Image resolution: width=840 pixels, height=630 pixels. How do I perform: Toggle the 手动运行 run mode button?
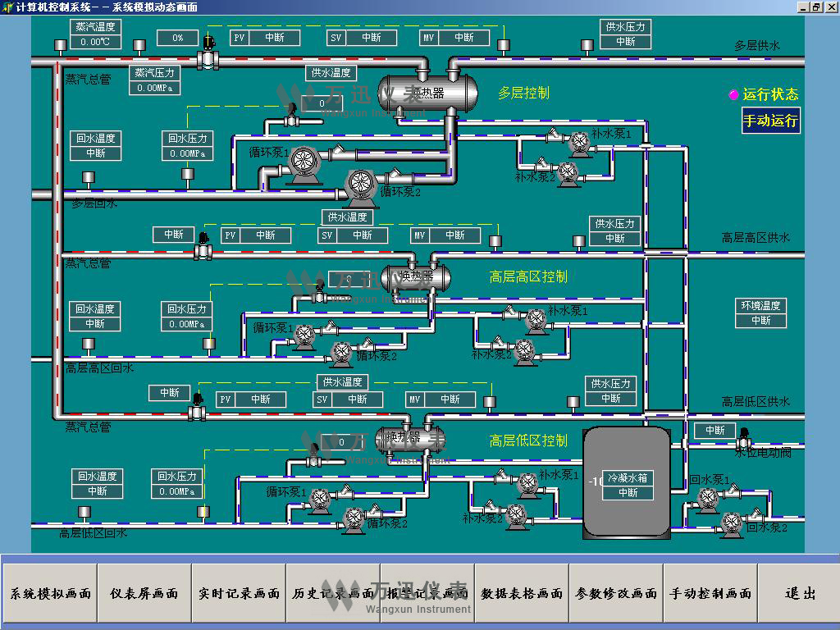[x=770, y=121]
